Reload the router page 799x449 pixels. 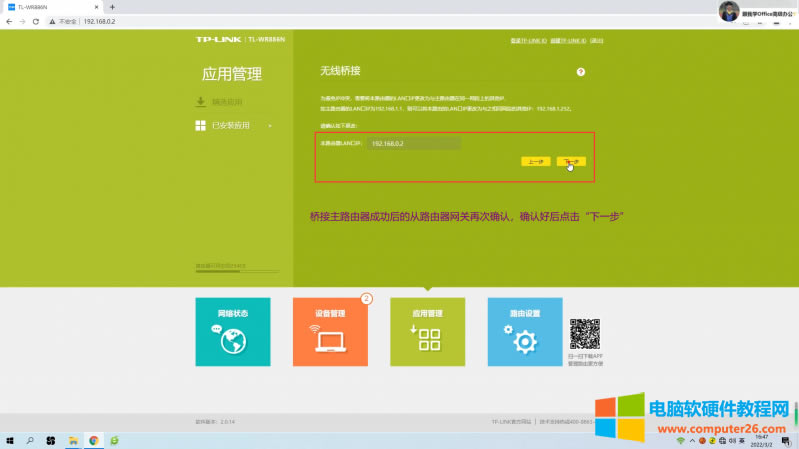[37, 20]
